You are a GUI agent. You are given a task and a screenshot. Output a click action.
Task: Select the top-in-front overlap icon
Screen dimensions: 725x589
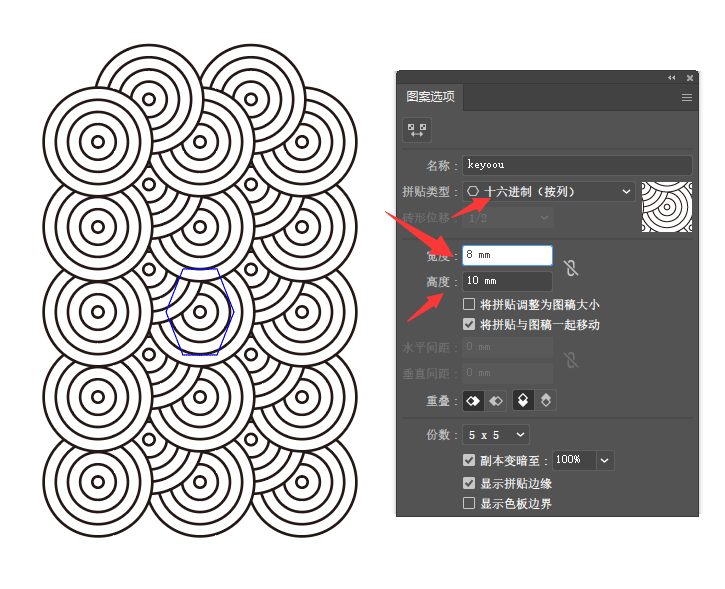point(523,400)
